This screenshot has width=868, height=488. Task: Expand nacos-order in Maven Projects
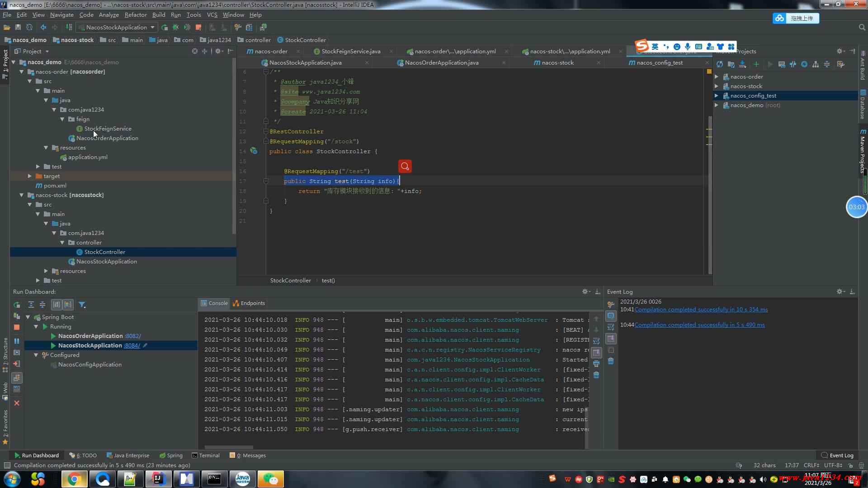(x=717, y=77)
